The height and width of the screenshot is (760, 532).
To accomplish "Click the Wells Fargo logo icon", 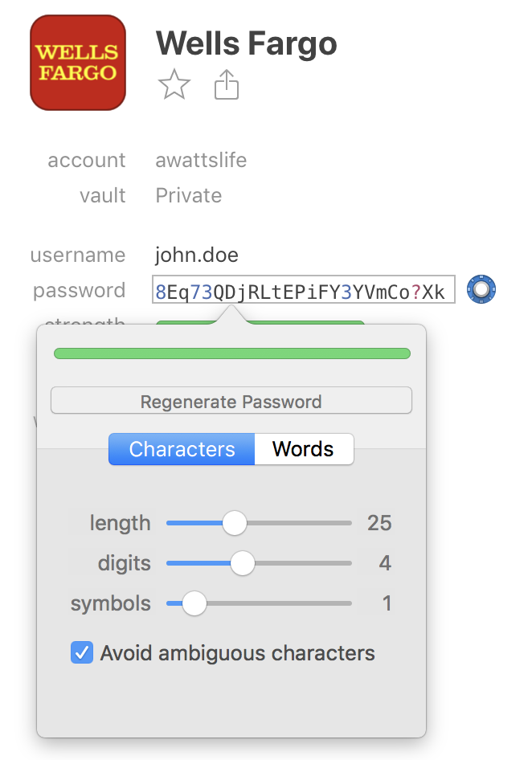I will 78,63.
